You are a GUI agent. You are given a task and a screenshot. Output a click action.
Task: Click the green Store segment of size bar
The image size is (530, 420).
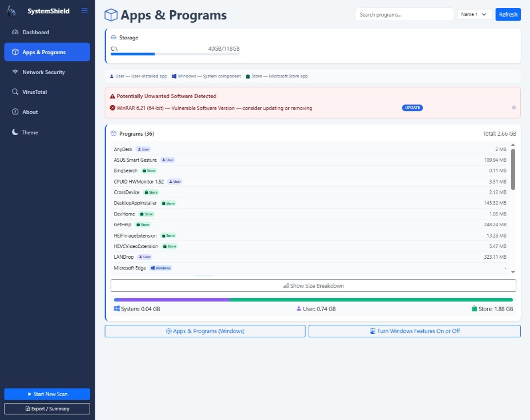[371, 300]
